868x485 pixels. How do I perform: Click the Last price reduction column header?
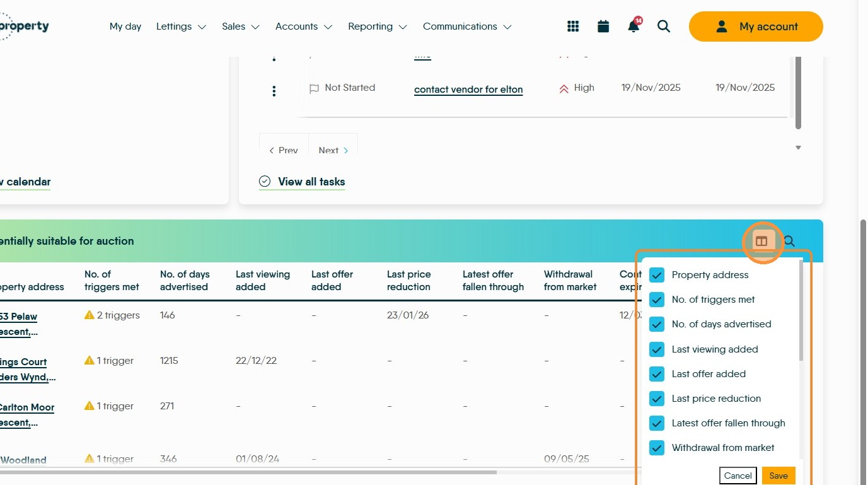408,281
